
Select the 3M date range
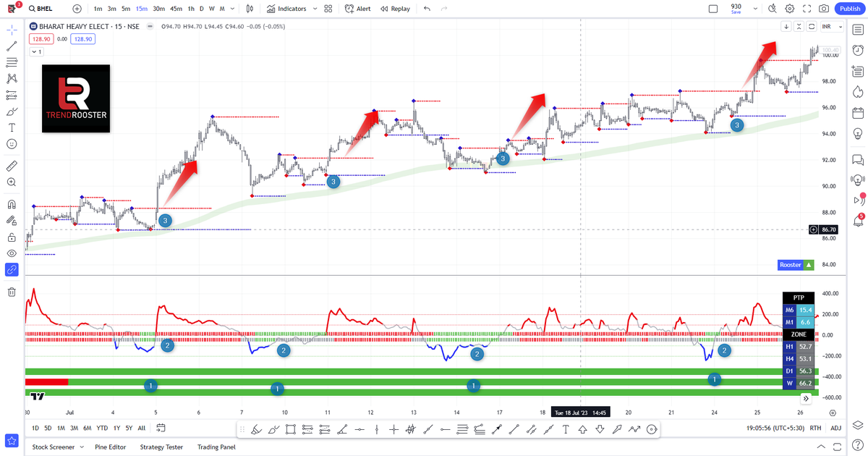tap(74, 428)
